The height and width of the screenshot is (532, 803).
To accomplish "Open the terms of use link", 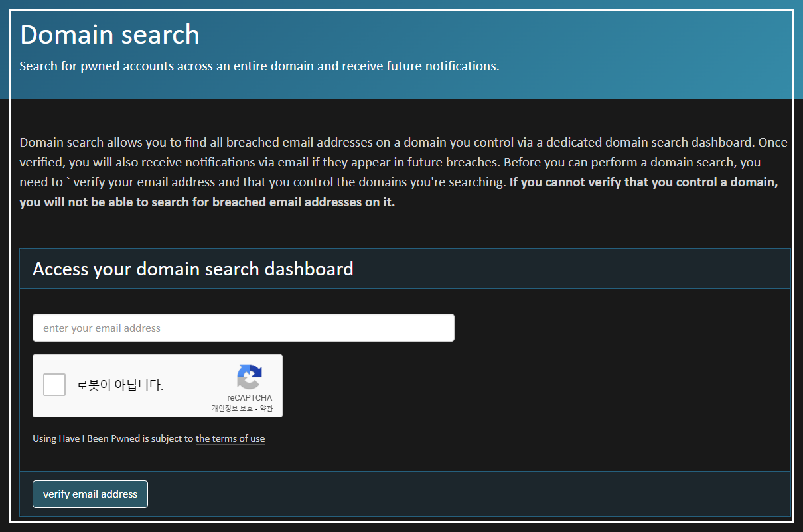I will tap(230, 438).
